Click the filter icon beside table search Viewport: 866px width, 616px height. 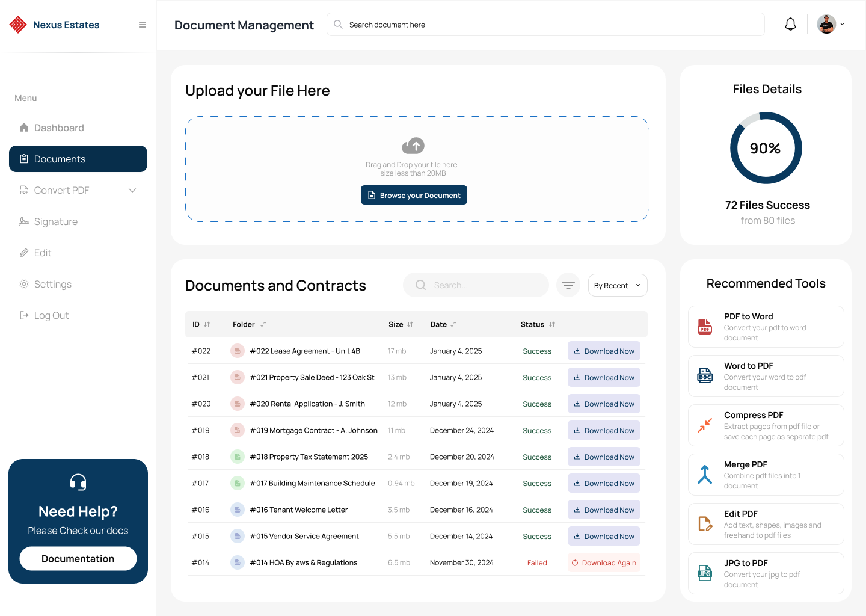click(568, 285)
